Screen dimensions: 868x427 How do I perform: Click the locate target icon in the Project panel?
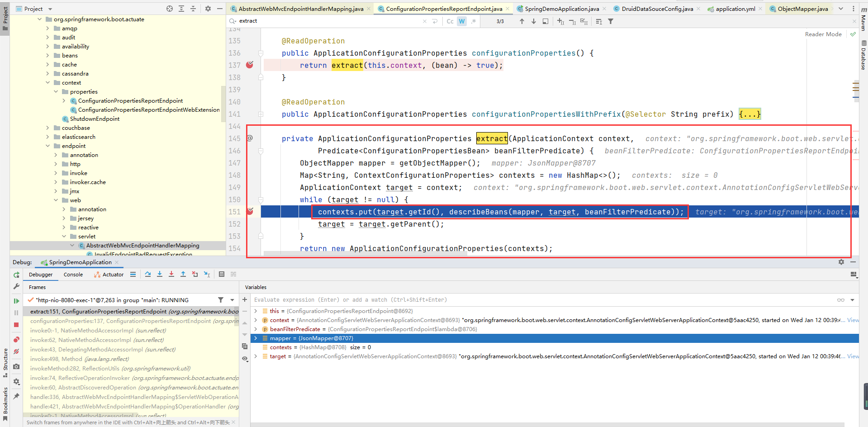[x=170, y=9]
